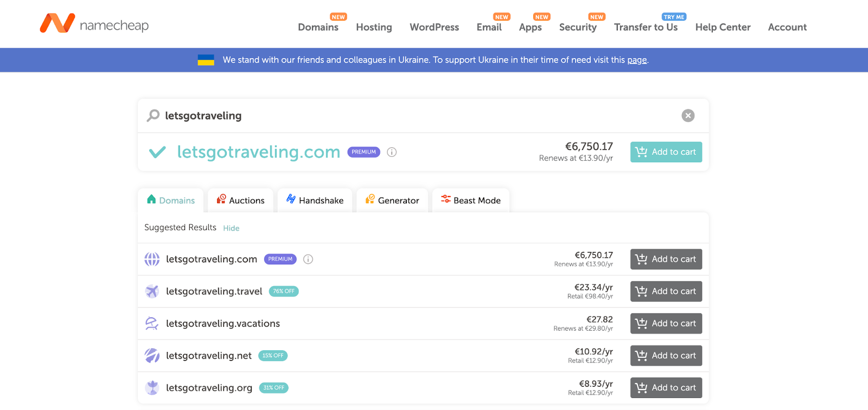Add featured letsgotraveling.com to cart
Viewport: 868px width, 410px height.
point(666,152)
